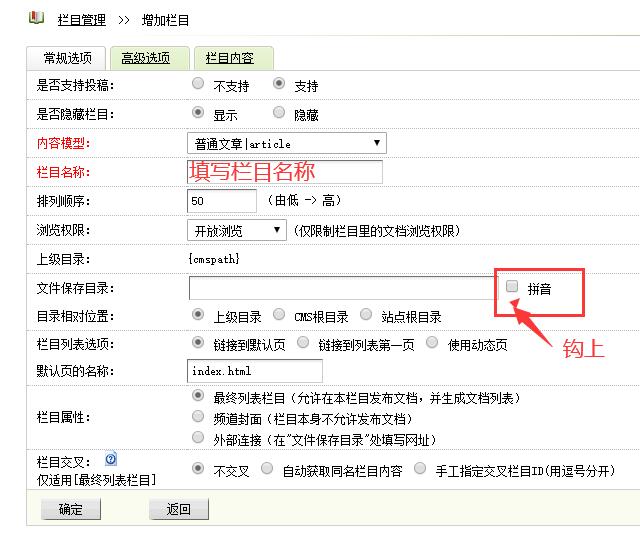
Task: Check the 拼音 checkbox
Action: [512, 286]
